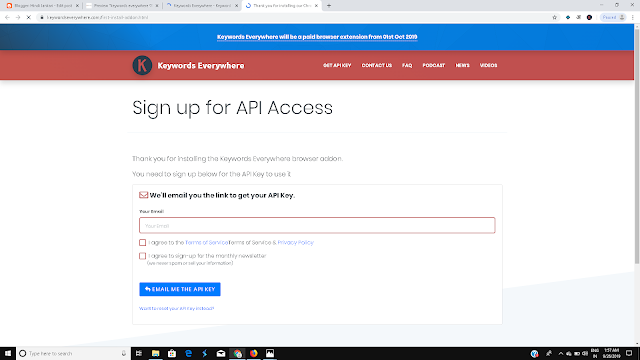Close the Thank you for installing tab

(316, 6)
